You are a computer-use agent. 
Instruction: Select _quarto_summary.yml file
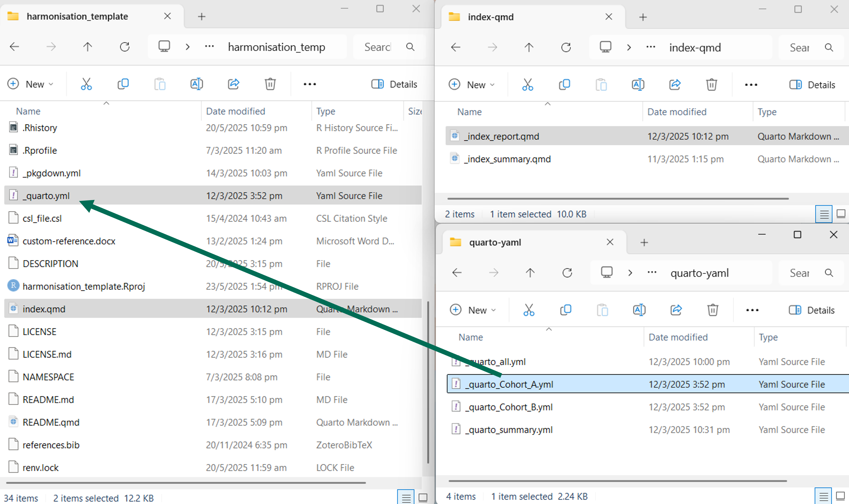(509, 430)
